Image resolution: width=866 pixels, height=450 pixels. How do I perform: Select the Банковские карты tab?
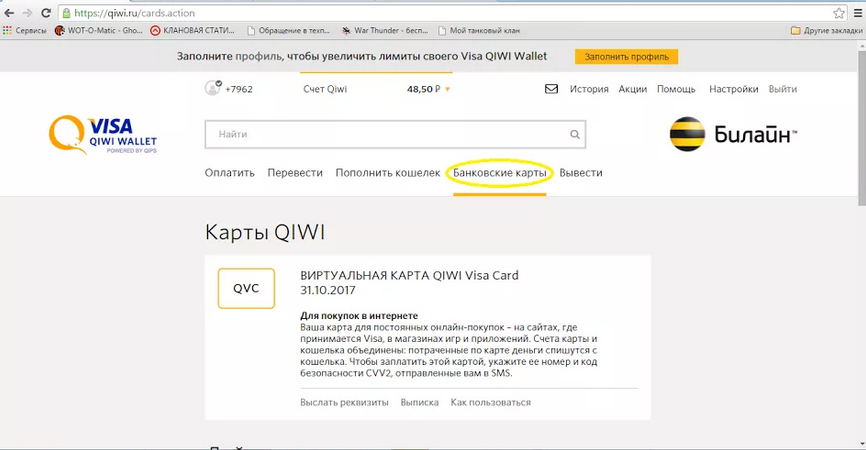click(x=500, y=173)
